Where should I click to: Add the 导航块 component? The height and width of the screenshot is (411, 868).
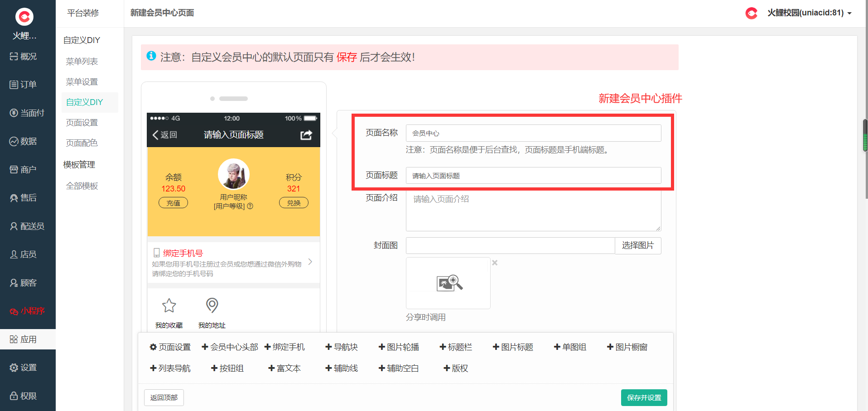342,347
